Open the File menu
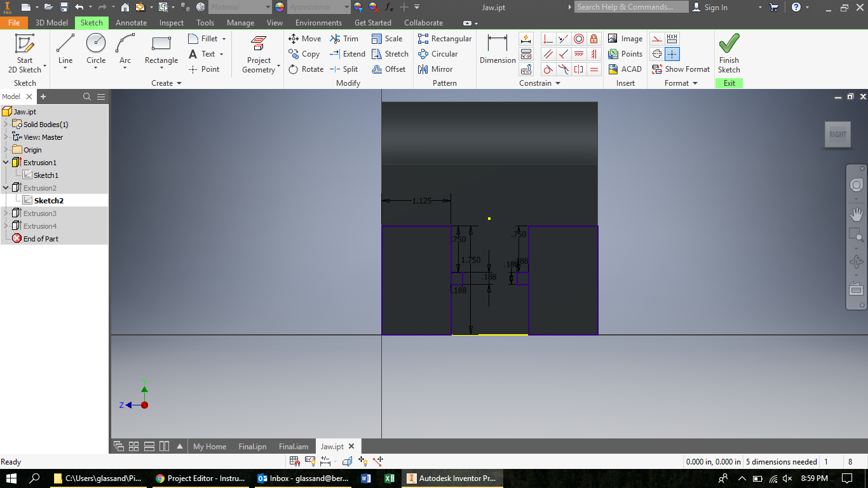The height and width of the screenshot is (488, 868). 14,23
